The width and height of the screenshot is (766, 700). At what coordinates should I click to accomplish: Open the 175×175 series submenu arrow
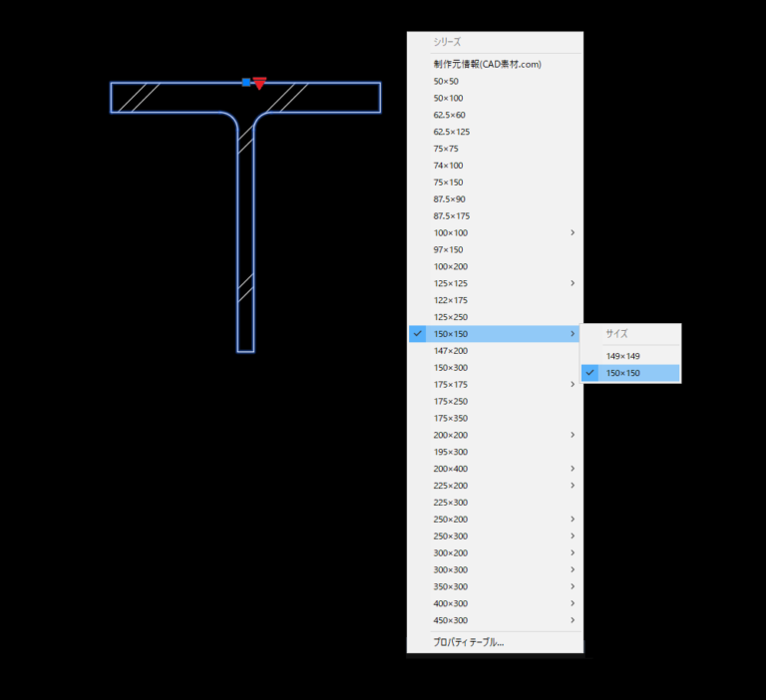click(572, 385)
